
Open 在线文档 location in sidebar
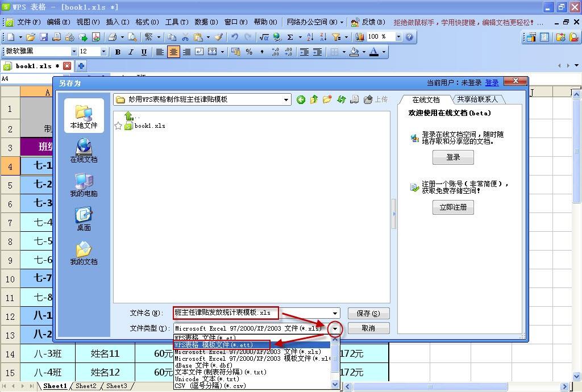coord(84,151)
